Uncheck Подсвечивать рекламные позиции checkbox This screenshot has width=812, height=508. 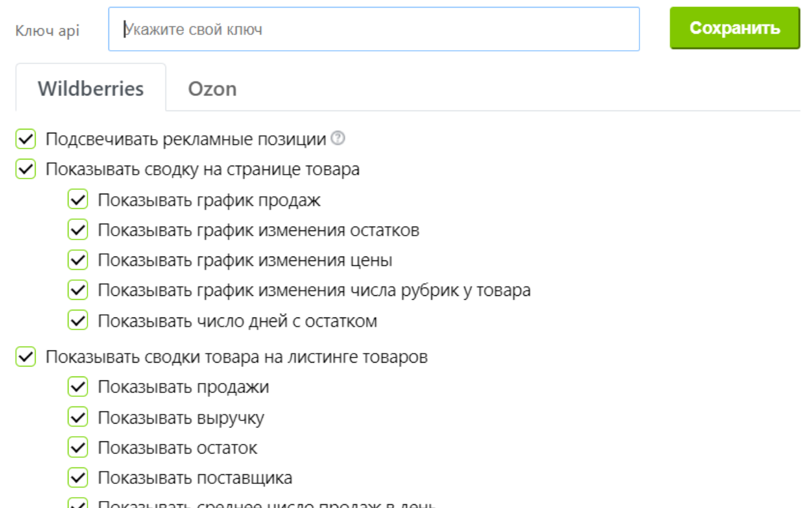(x=25, y=139)
